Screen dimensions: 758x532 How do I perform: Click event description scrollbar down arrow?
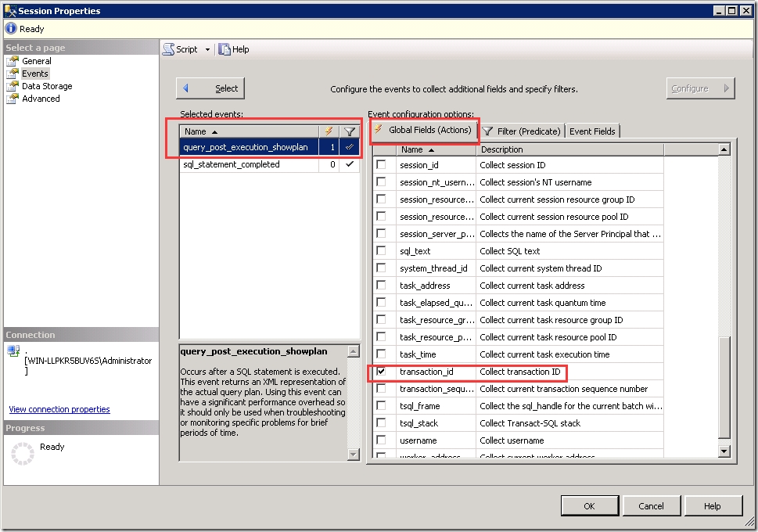[354, 454]
